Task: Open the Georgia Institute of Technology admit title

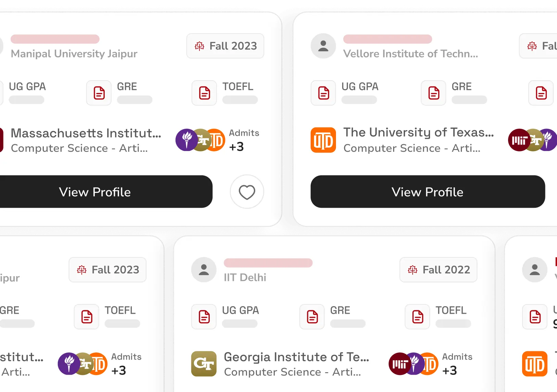Action: [296, 357]
